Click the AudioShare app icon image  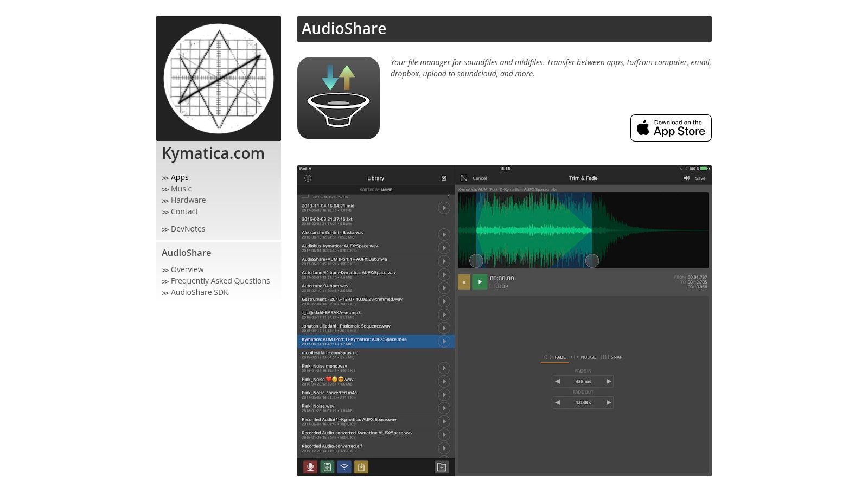(x=339, y=98)
